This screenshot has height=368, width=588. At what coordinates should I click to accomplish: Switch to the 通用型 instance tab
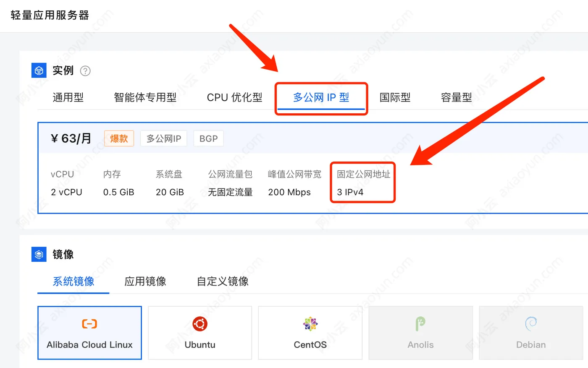click(68, 97)
